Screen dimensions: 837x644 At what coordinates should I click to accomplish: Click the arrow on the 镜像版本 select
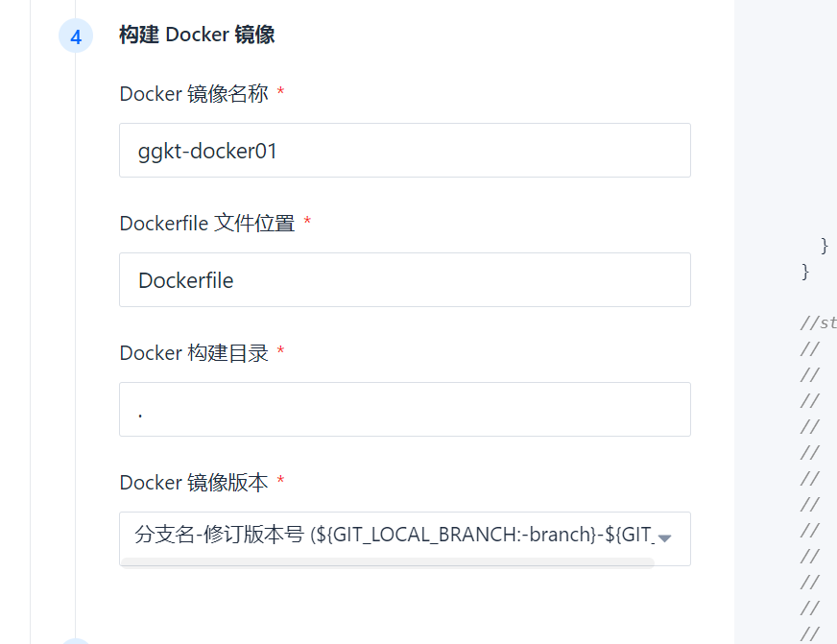click(664, 537)
